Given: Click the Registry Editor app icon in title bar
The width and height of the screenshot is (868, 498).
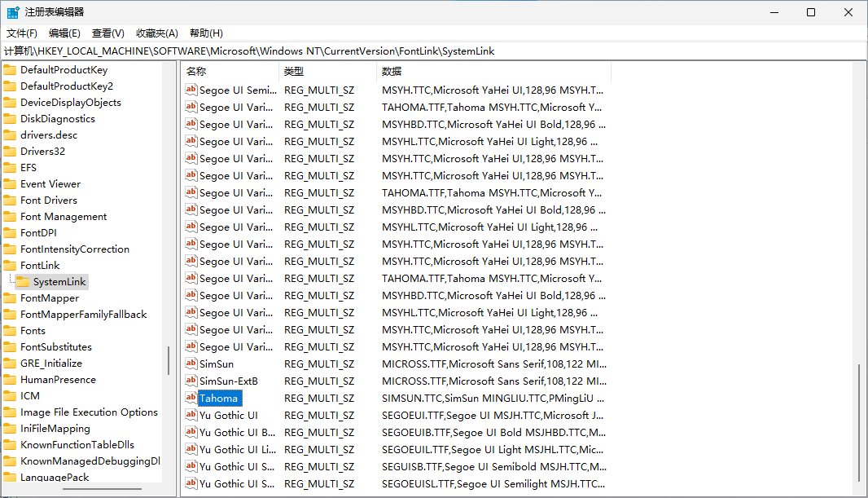Looking at the screenshot, I should coord(13,12).
